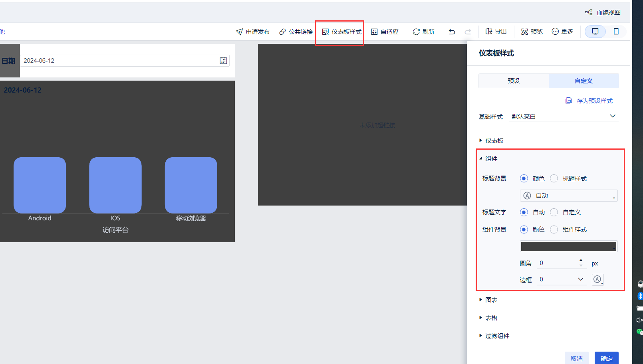Open the border color auto picker
643x364 pixels.
click(597, 279)
